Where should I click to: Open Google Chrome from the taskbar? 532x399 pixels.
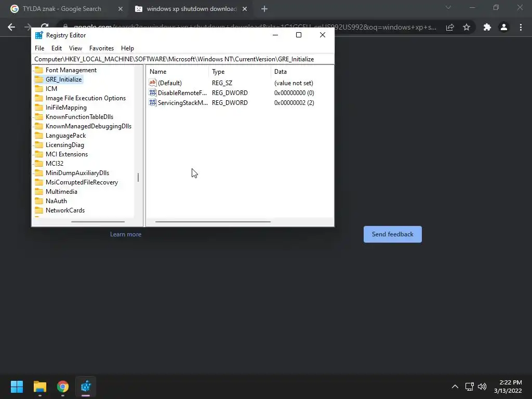[x=63, y=387]
